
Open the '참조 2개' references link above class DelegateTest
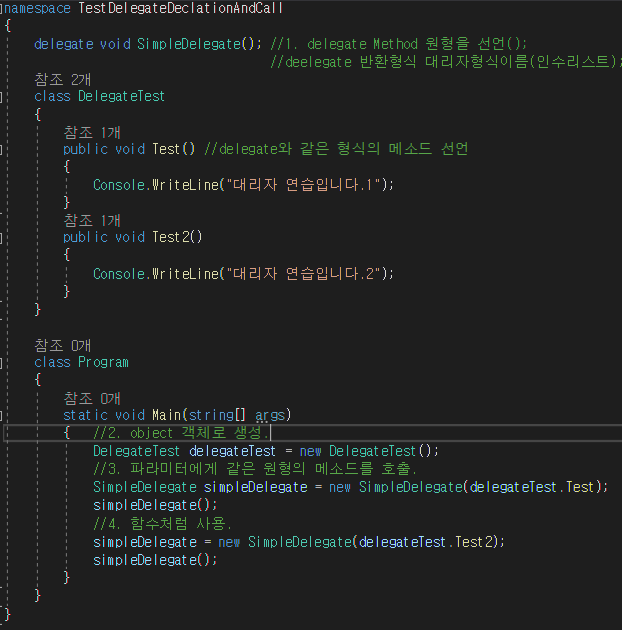tap(63, 79)
